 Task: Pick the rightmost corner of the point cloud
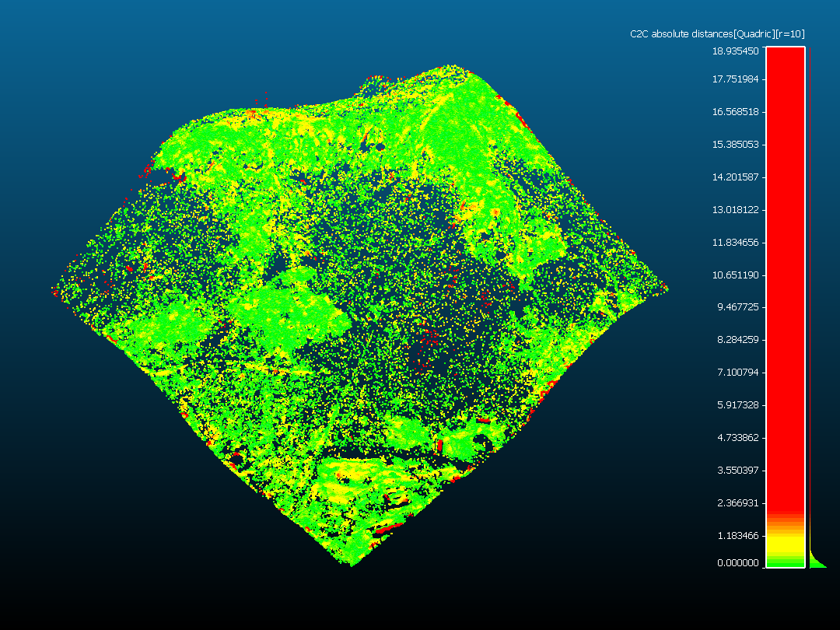pyautogui.click(x=666, y=289)
